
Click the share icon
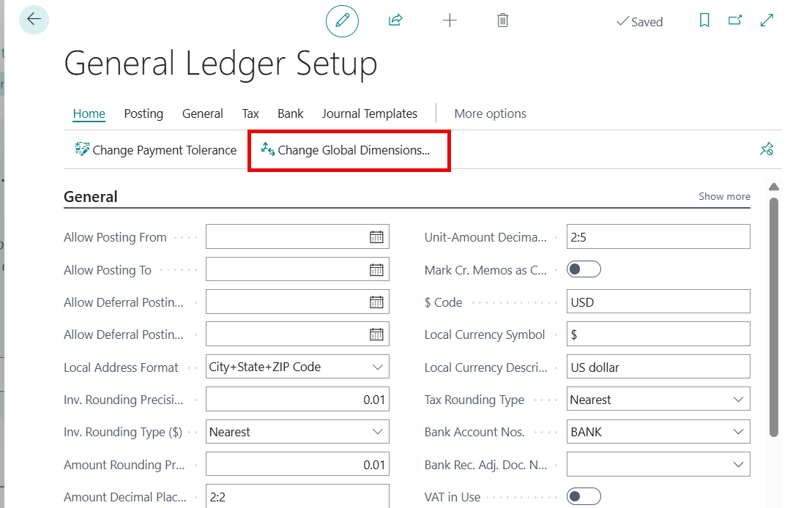click(x=395, y=20)
